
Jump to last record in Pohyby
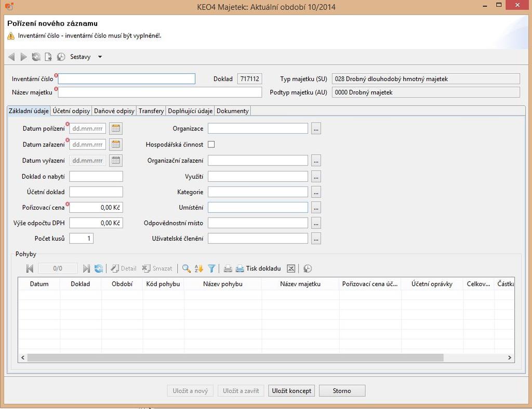click(86, 269)
